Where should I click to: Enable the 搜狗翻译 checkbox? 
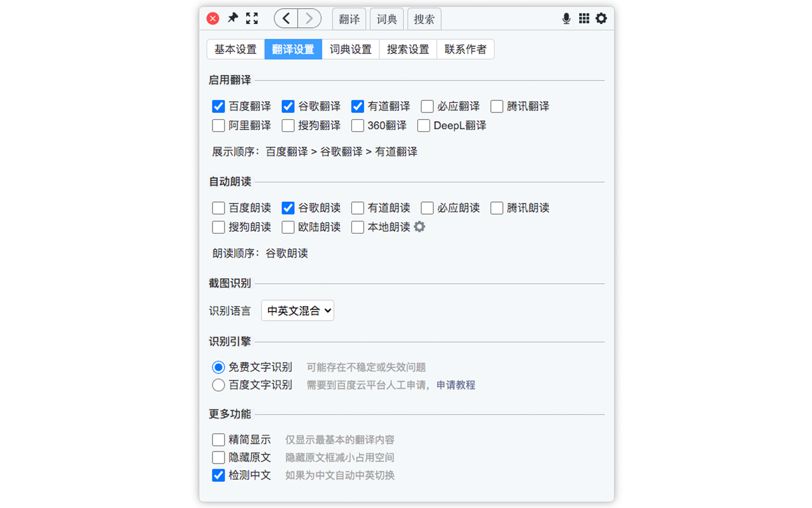click(288, 125)
